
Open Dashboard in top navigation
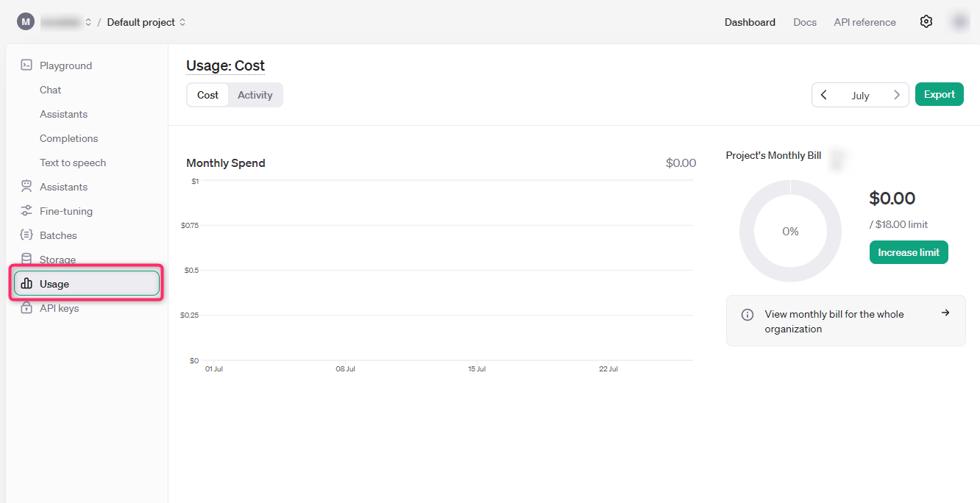750,22
